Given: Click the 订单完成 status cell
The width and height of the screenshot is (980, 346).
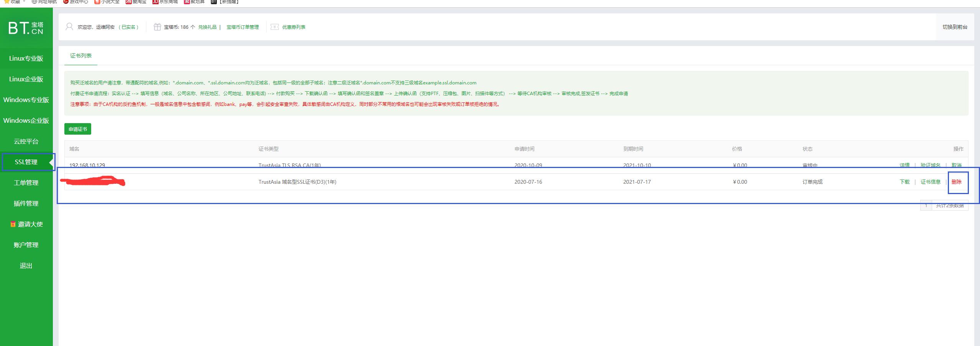Looking at the screenshot, I should [x=813, y=182].
